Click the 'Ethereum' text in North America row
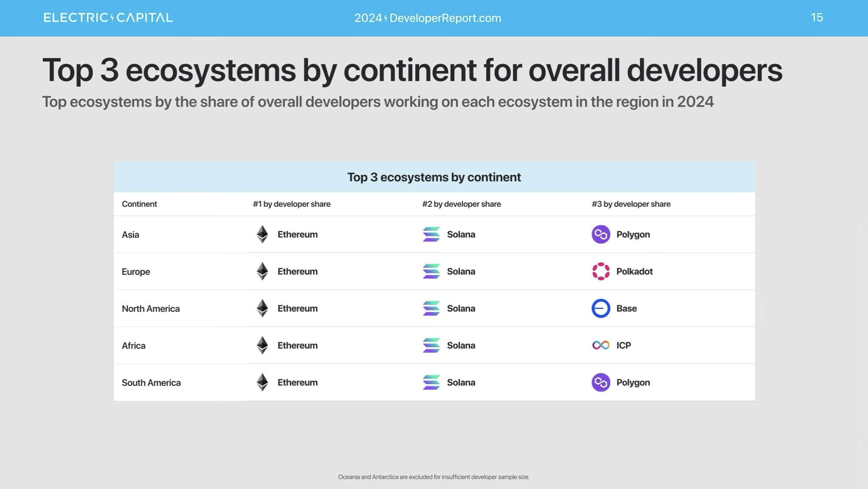 (x=297, y=308)
